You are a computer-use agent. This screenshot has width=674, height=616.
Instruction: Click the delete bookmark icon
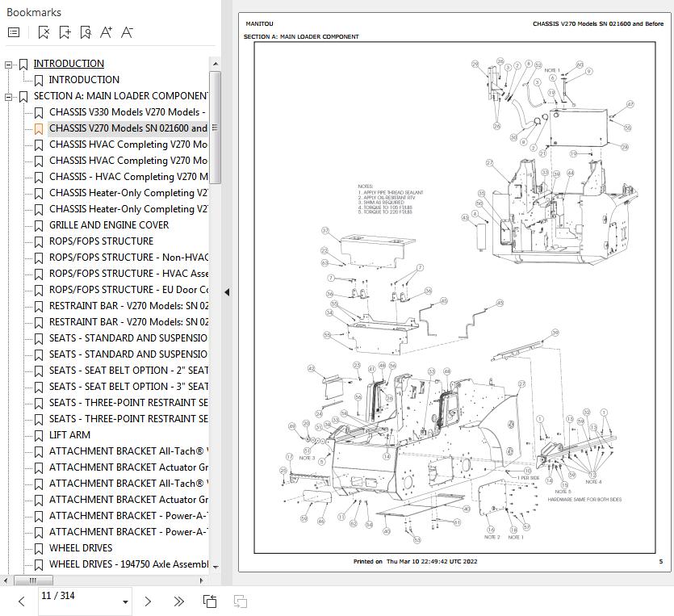[x=44, y=32]
